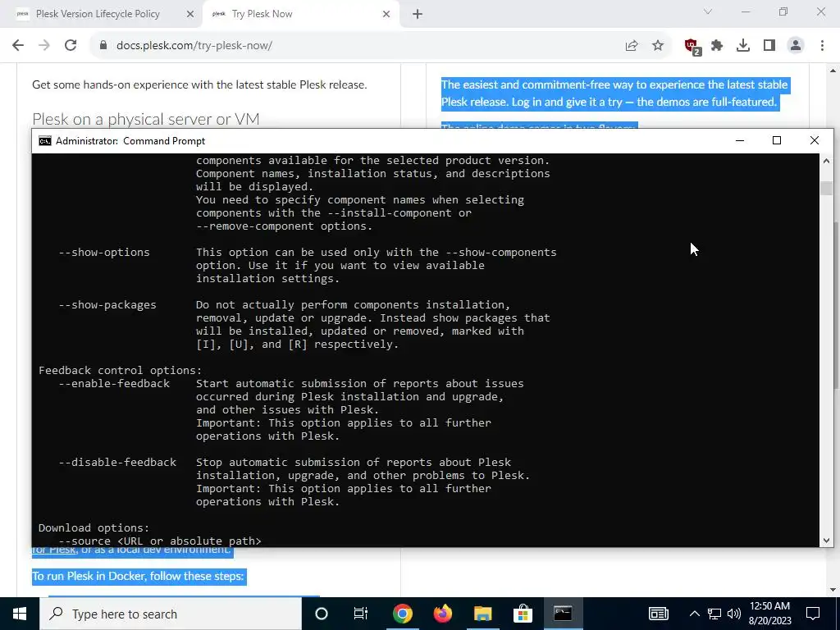
Task: Click the --disable-feedback option text
Action: click(117, 463)
